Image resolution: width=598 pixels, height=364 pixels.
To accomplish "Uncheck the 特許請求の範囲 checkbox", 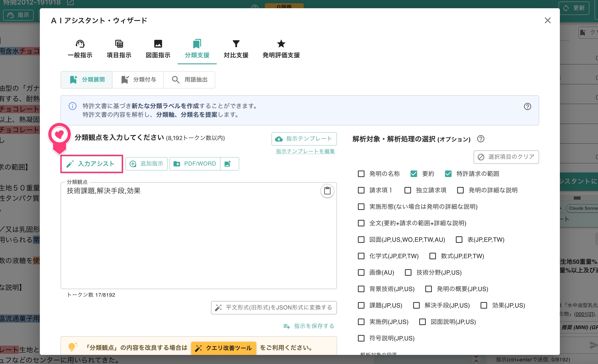I will 448,174.
